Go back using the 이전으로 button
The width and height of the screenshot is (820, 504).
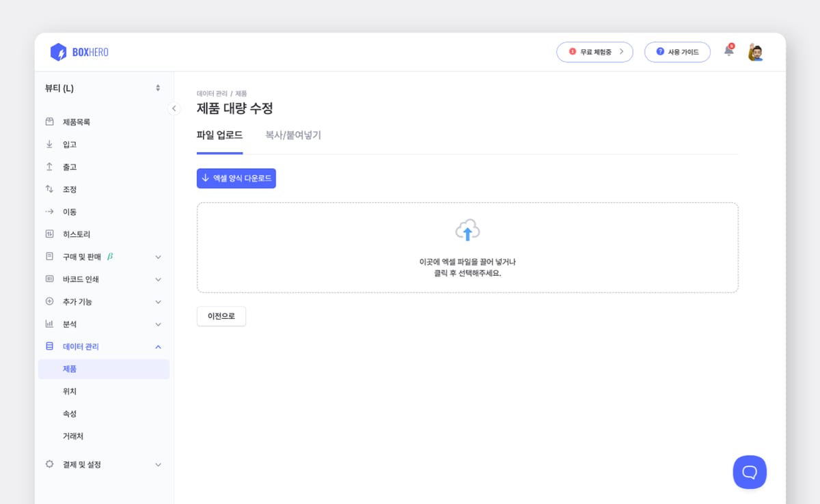pyautogui.click(x=221, y=316)
